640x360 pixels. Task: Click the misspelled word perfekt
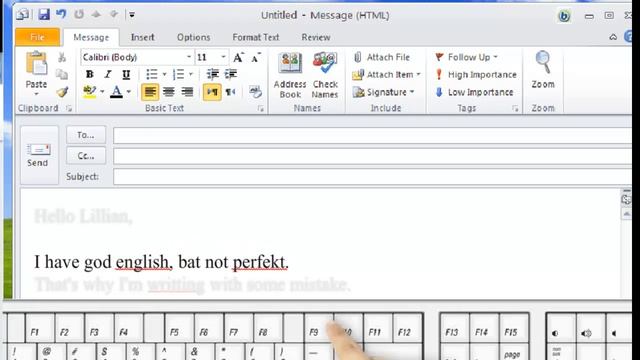(x=260, y=262)
